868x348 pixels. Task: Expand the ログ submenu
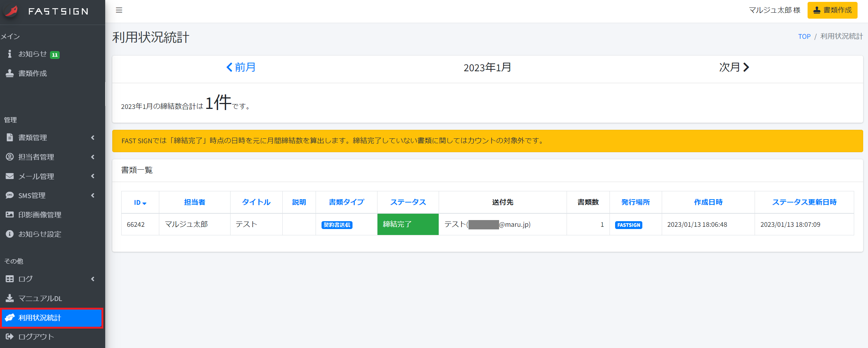tap(93, 279)
